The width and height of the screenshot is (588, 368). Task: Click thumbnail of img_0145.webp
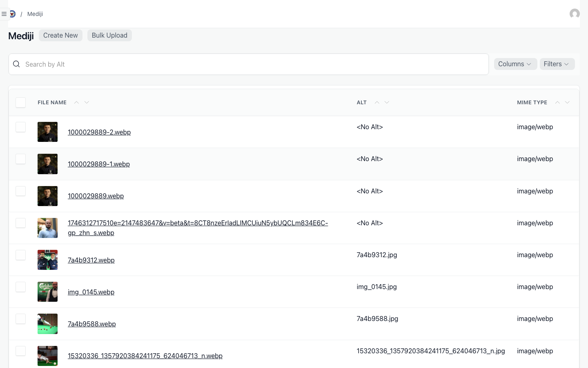coord(47,292)
